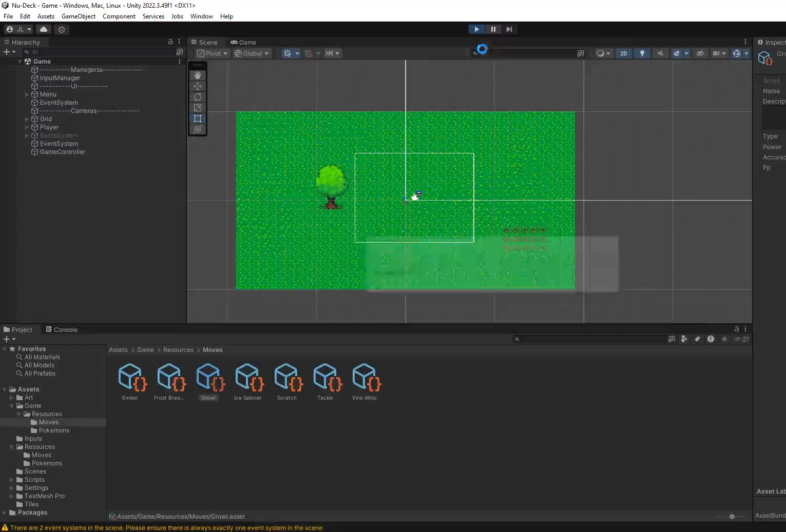Toggle scene effects (skybox, fog)
This screenshot has width=786, height=532.
[x=677, y=53]
